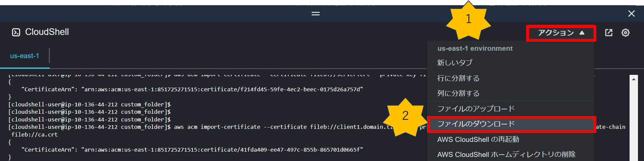The width and height of the screenshot is (644, 161).
Task: Close the CloudShell panel
Action: click(x=631, y=13)
